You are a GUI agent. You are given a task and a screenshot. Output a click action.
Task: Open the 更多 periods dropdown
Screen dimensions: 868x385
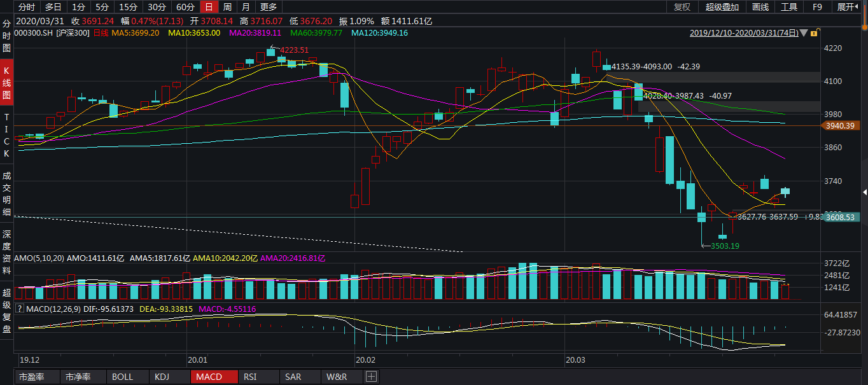click(x=269, y=7)
